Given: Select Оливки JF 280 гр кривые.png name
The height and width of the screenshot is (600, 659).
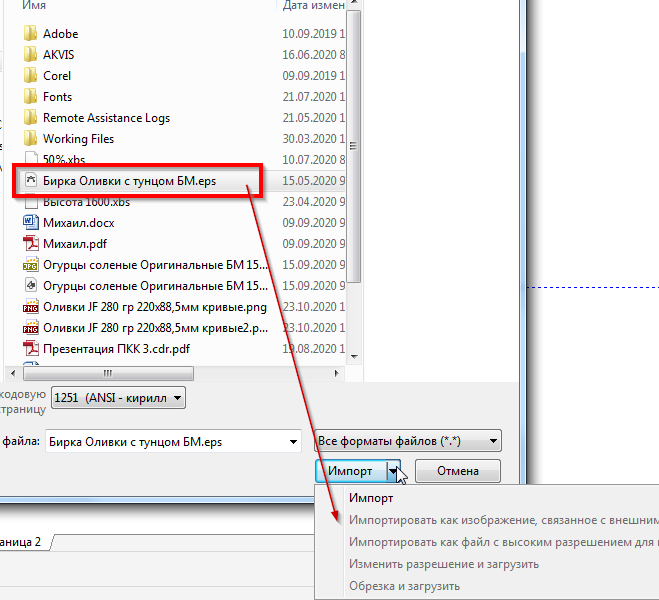Looking at the screenshot, I should pyautogui.click(x=155, y=307).
